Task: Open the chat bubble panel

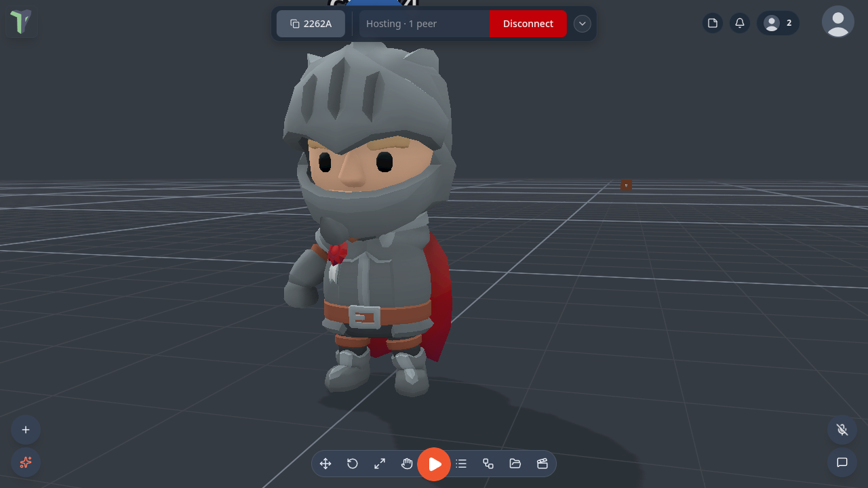Action: (x=842, y=462)
